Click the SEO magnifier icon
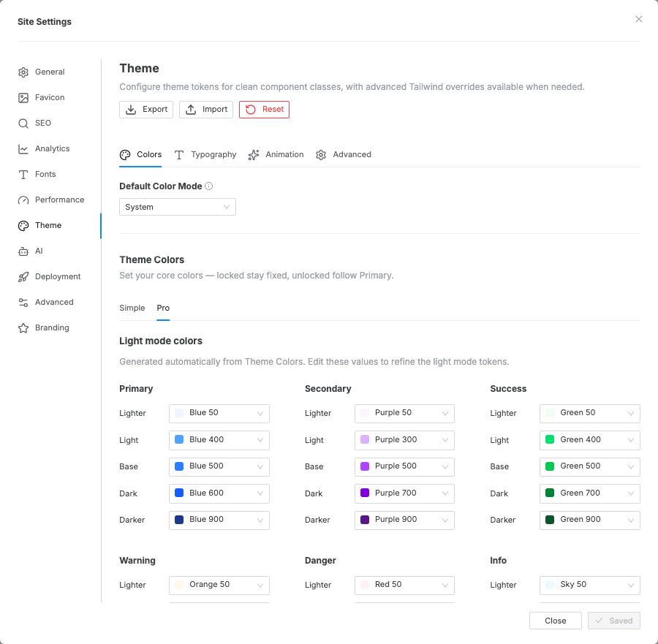Screen dimensions: 658x644 pyautogui.click(x=23, y=124)
